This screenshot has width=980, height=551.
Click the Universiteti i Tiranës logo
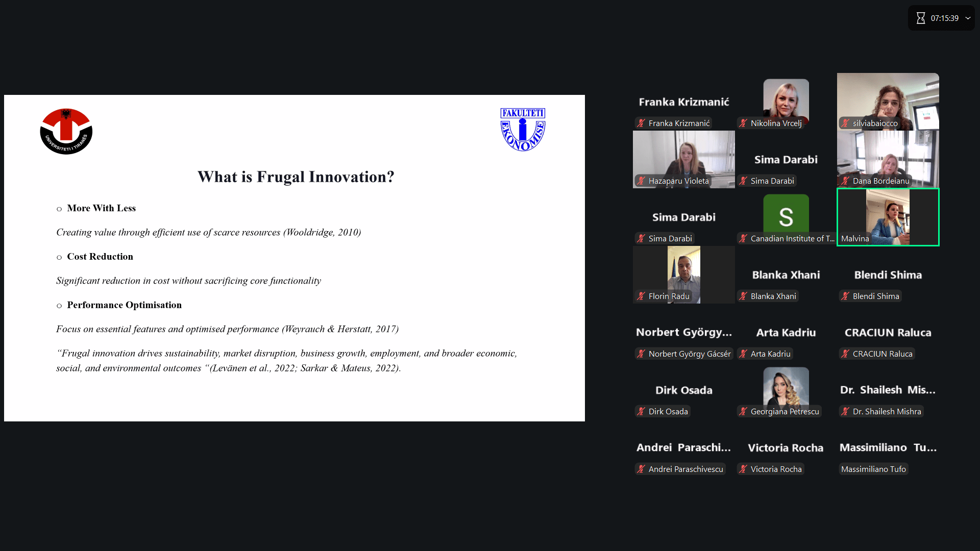[66, 131]
